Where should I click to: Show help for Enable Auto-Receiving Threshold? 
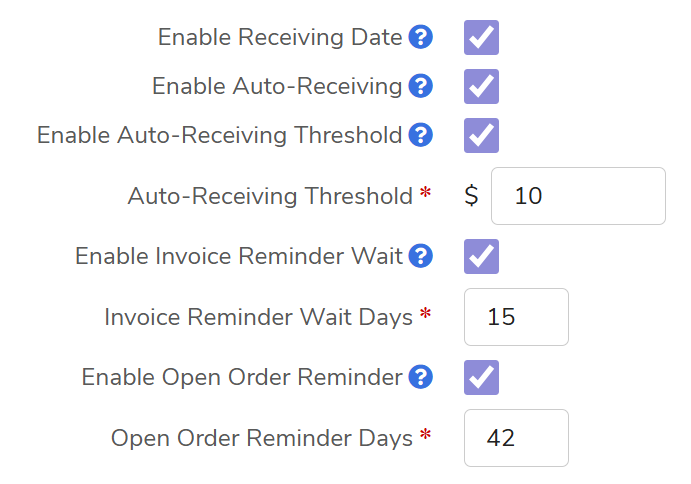pyautogui.click(x=421, y=135)
